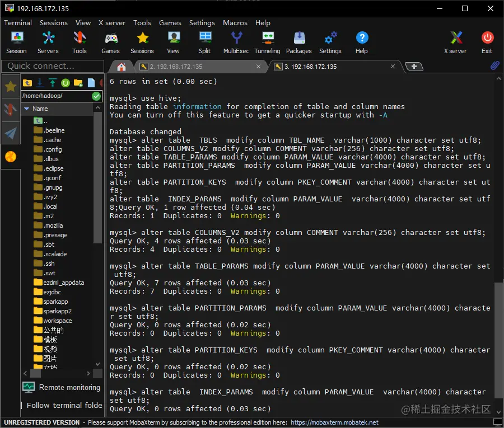Select the .mozilla folder
This screenshot has height=428, width=504.
coord(48,225)
